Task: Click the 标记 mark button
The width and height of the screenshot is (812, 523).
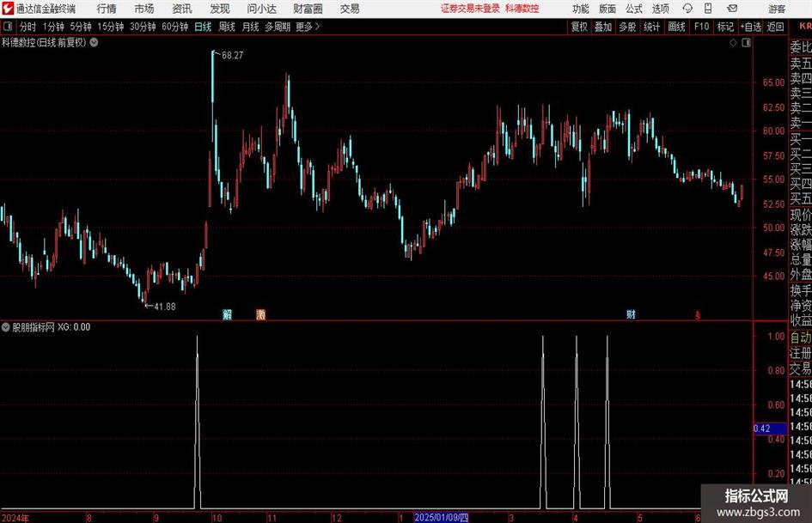Action: point(725,27)
